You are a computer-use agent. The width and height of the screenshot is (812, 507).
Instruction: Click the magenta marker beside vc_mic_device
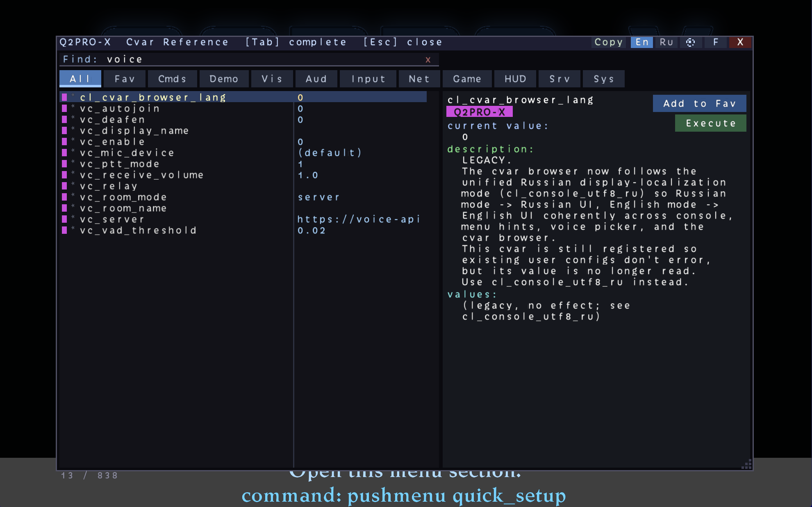64,153
